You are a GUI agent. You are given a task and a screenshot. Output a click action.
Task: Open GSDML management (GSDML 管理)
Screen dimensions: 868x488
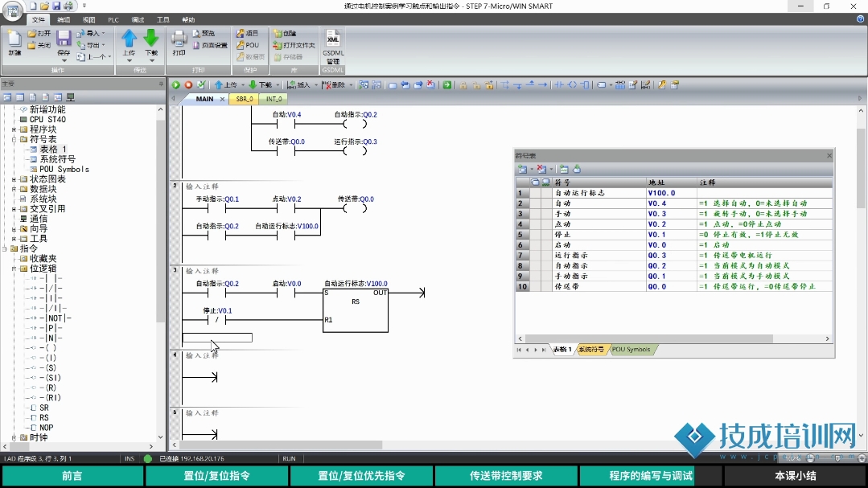[x=333, y=47]
